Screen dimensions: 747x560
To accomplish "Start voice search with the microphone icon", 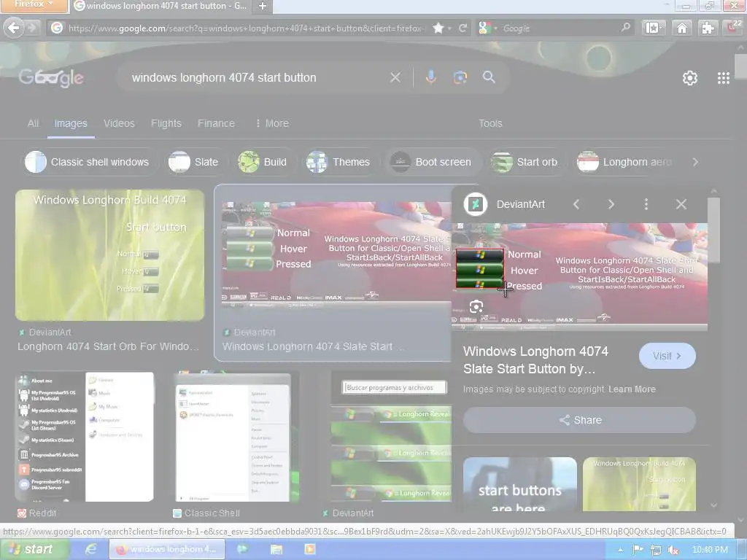I will (x=430, y=77).
